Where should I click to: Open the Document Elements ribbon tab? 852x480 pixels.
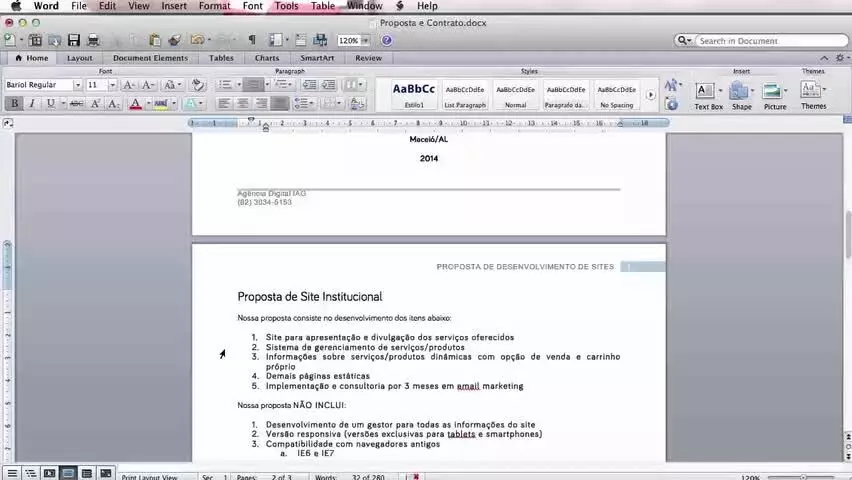pos(151,58)
